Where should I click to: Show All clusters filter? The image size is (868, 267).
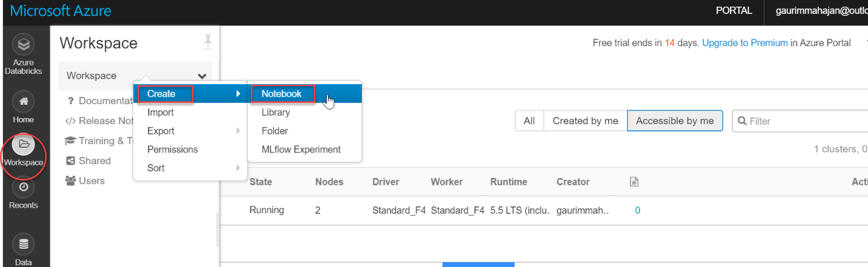(x=529, y=121)
